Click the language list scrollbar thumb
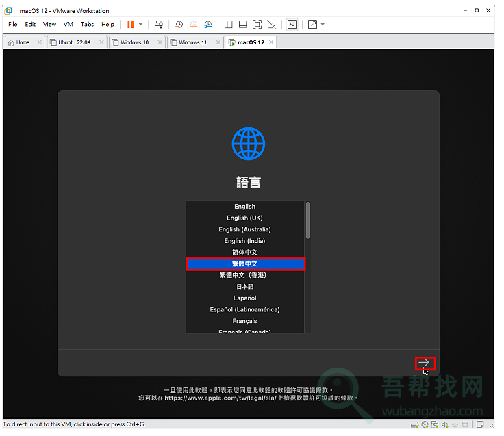504x436 pixels. coord(308,220)
